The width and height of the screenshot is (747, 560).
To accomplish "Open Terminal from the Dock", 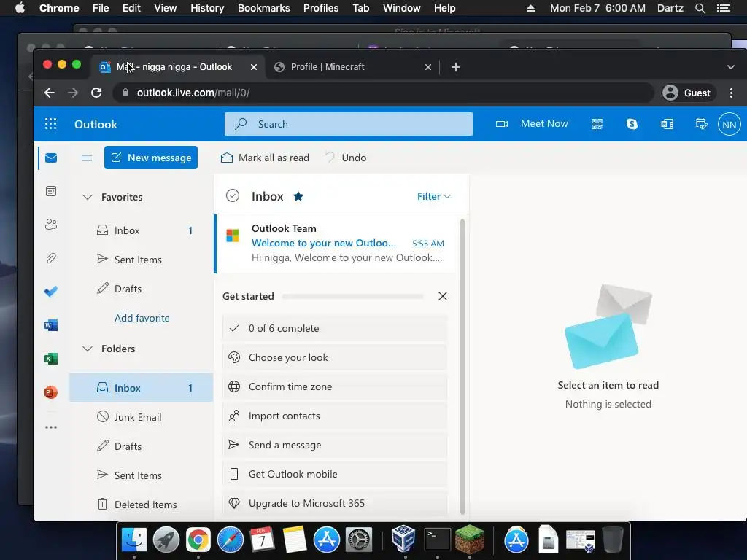I will (438, 540).
